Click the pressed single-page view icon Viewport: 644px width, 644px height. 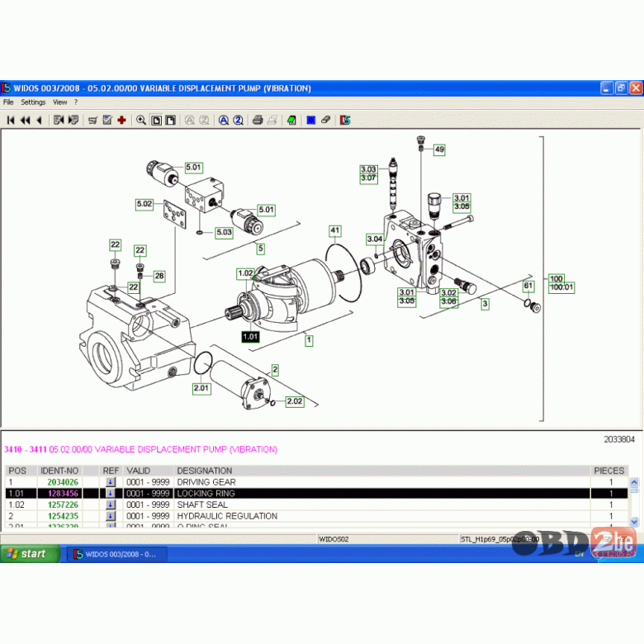(157, 120)
